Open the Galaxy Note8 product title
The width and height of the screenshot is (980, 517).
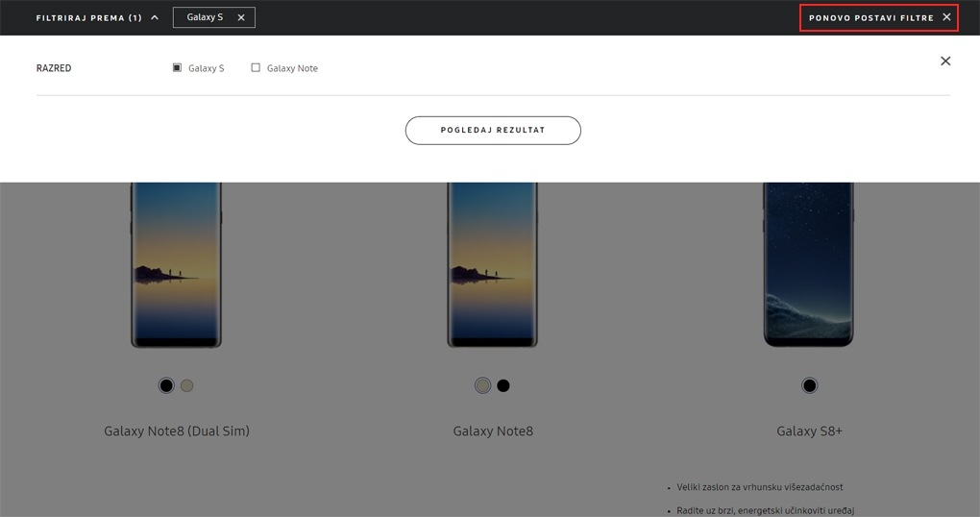point(493,431)
